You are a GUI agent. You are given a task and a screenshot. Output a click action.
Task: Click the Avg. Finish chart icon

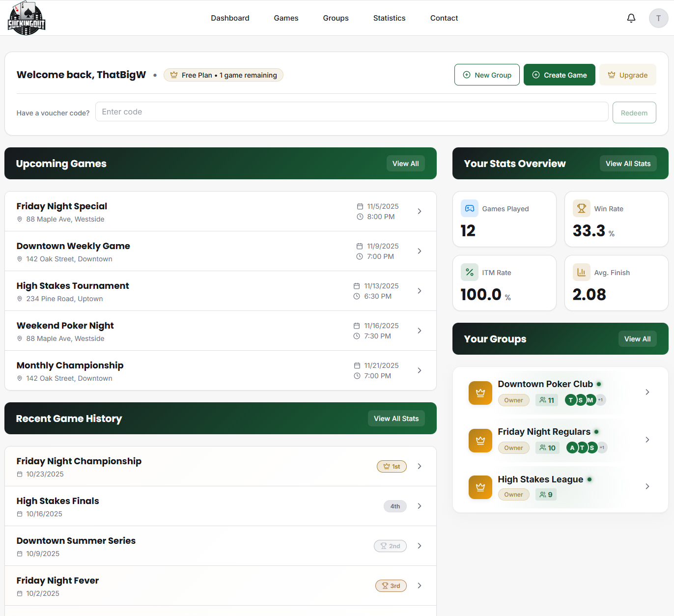click(x=582, y=272)
